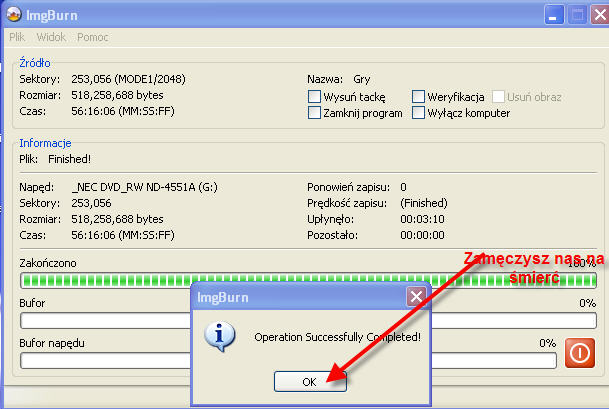Viewport: 609px width, 409px height.
Task: Click the ImgBurn disc icon in title bar
Action: [14, 14]
